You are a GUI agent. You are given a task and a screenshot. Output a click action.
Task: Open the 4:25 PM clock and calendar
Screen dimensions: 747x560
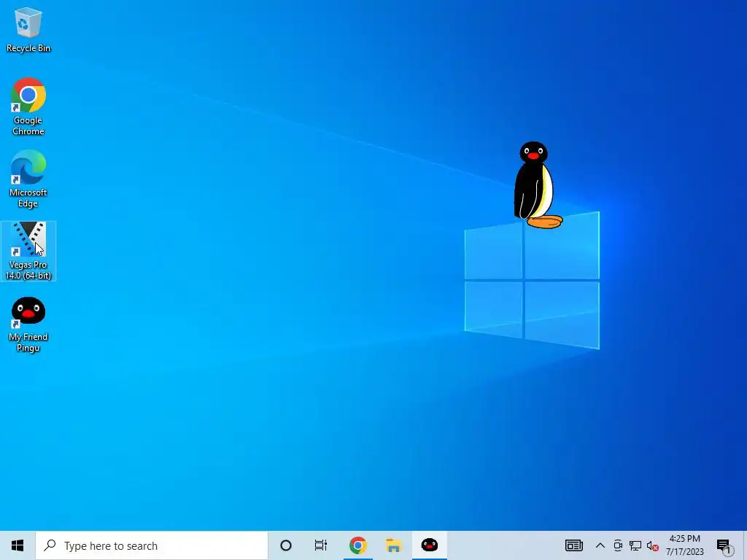coord(684,545)
